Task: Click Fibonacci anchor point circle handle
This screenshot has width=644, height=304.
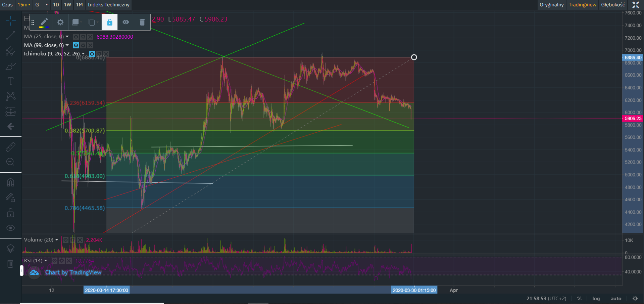Action: click(414, 57)
